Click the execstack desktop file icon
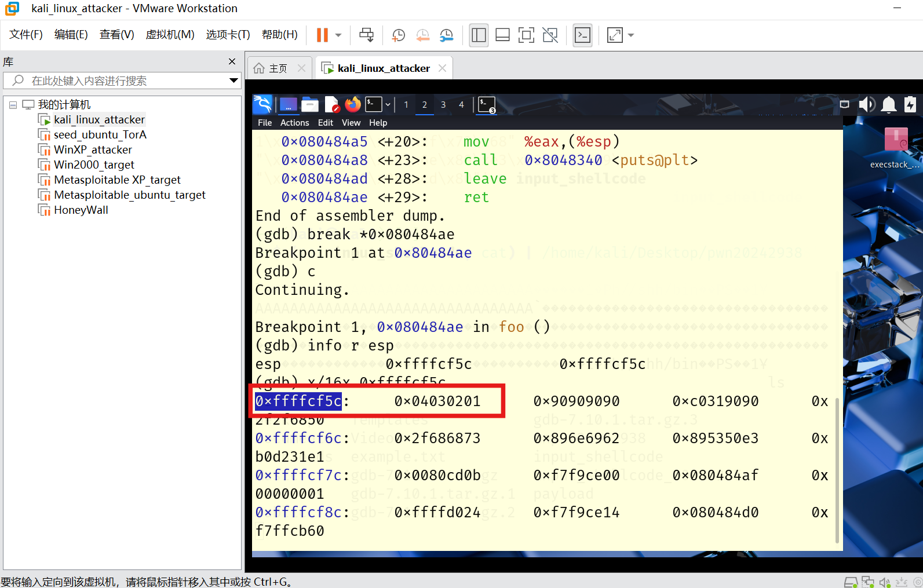This screenshot has height=588, width=923. click(x=896, y=148)
